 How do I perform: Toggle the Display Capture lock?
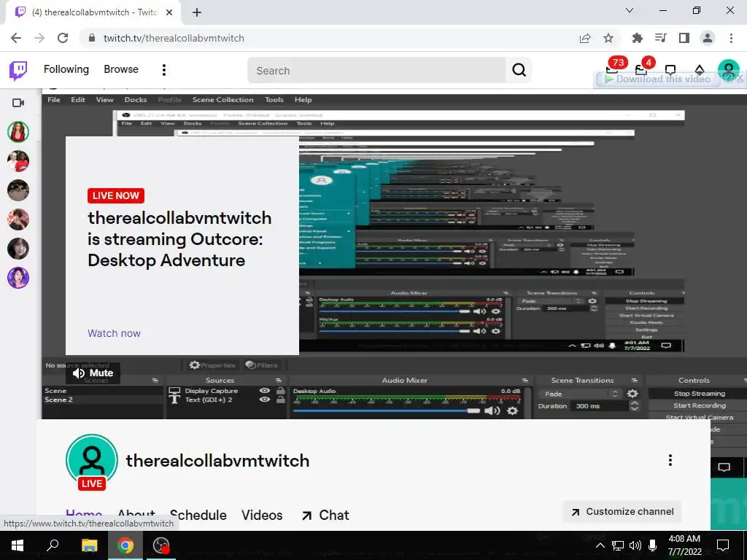[281, 391]
